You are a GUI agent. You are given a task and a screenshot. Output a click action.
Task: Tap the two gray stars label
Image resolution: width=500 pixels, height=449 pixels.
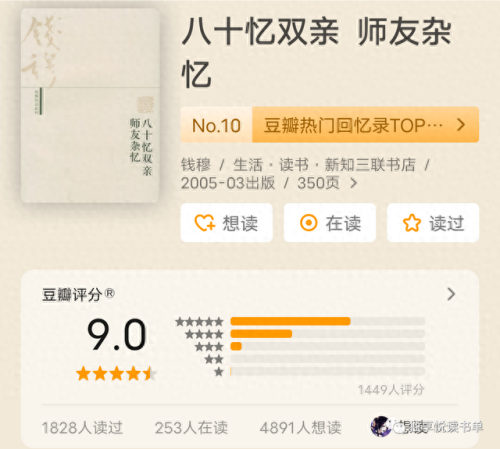tap(214, 359)
